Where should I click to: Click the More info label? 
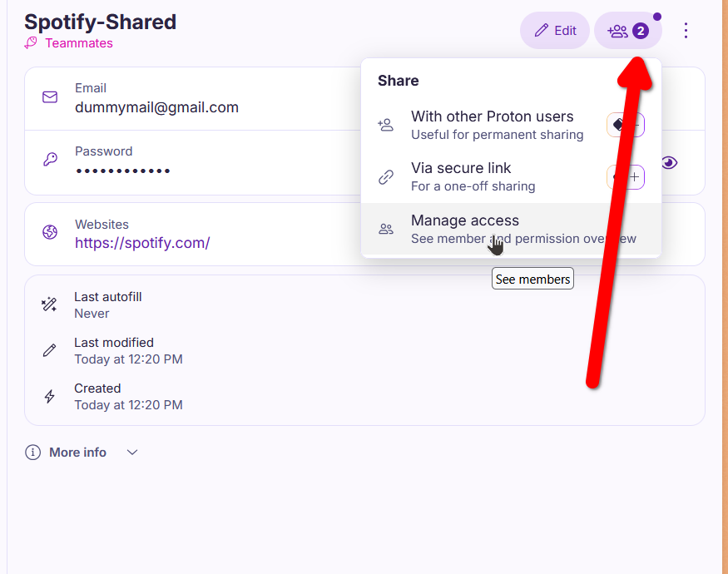(x=77, y=453)
